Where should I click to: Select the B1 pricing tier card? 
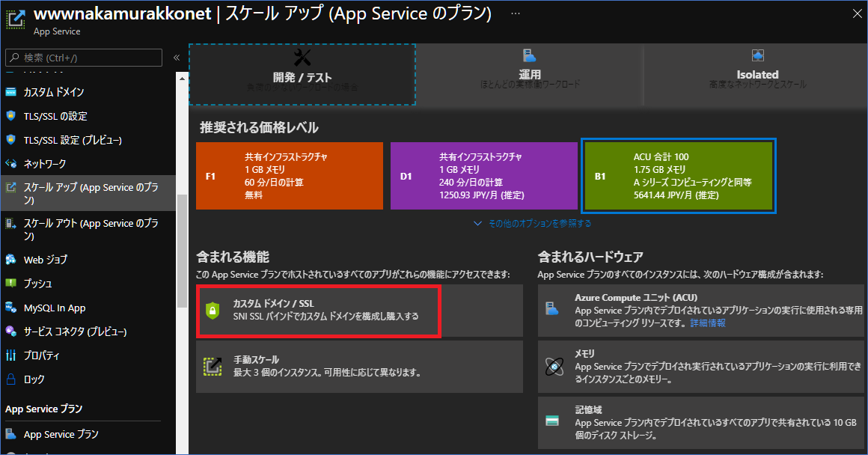click(679, 176)
